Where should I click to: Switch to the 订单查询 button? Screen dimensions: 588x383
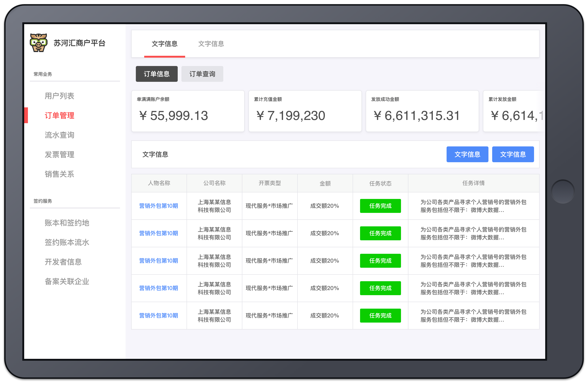coord(202,74)
